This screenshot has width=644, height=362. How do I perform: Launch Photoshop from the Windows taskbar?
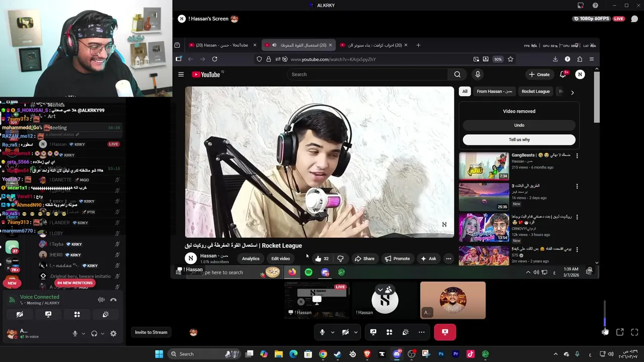(441, 354)
